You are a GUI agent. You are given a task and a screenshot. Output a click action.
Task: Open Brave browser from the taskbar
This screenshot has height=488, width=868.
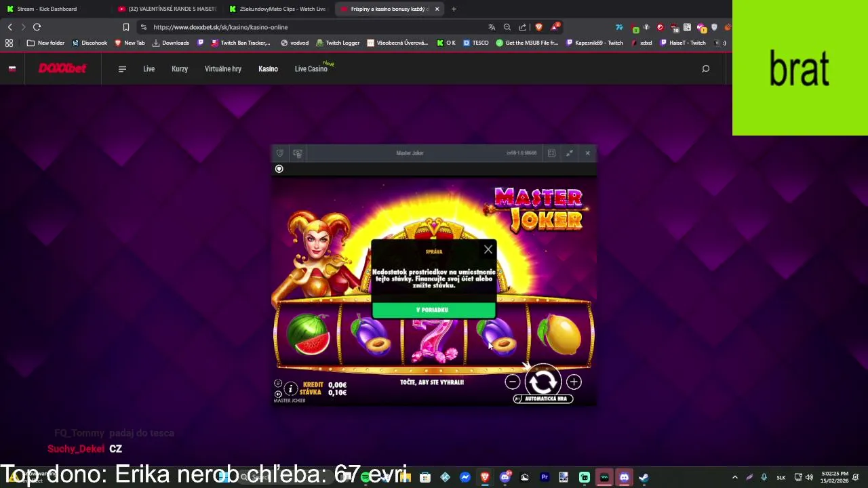[485, 477]
